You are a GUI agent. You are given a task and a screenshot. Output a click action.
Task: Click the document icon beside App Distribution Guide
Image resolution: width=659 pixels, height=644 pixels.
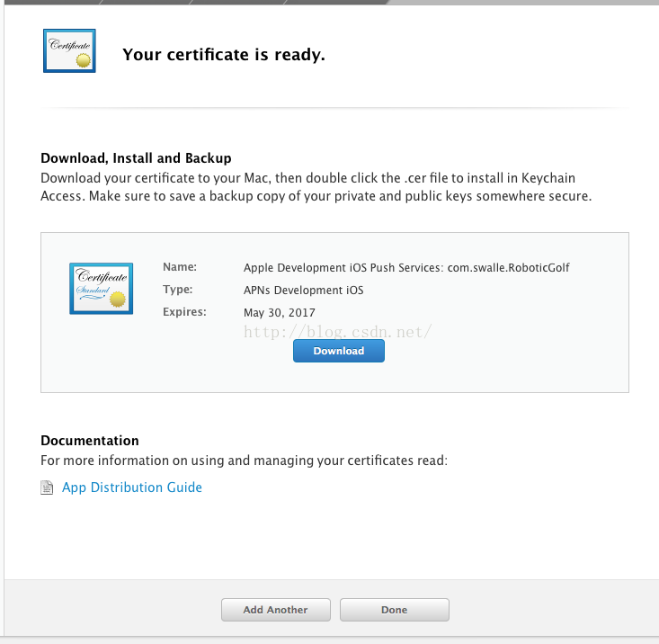point(47,487)
